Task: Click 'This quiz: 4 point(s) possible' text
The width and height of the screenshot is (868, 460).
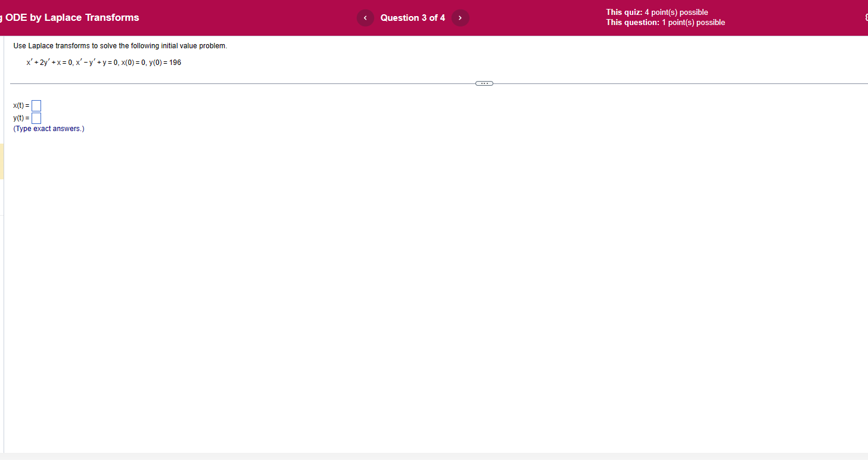Action: (657, 13)
